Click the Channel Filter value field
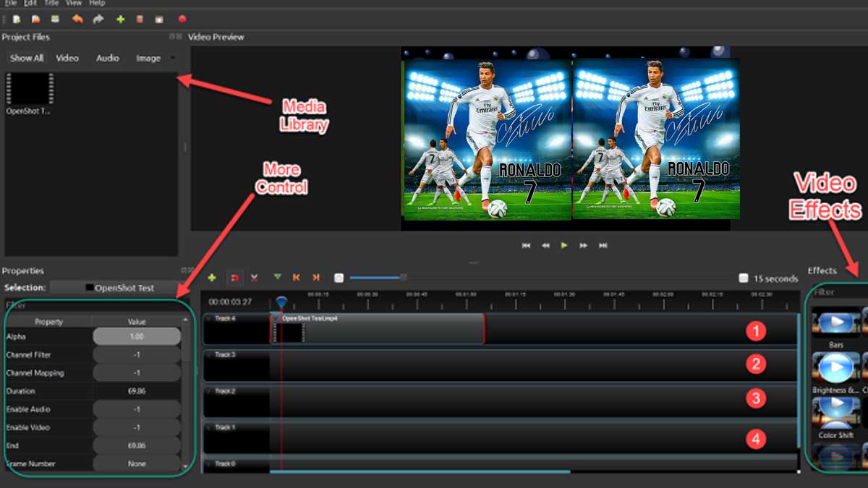The image size is (868, 488). 137,355
